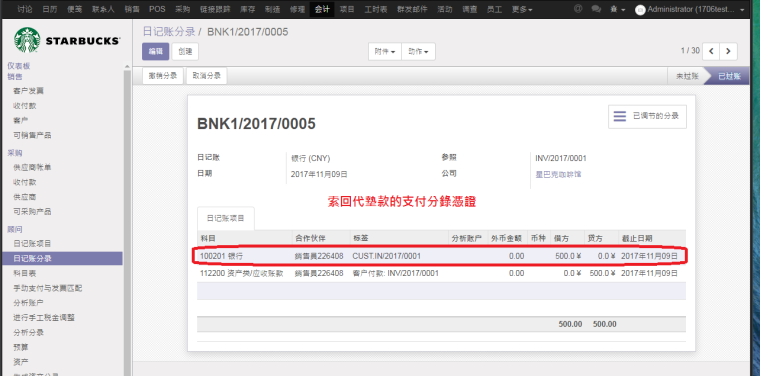Screen dimensions: 760x376
Task: Click the 100201 银行 journal item row
Action: (x=441, y=256)
